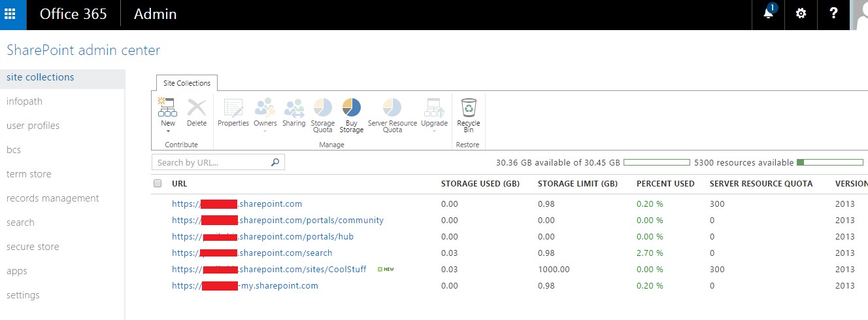
Task: Click the STORAGE LIMIT (GB) column header
Action: pos(578,184)
